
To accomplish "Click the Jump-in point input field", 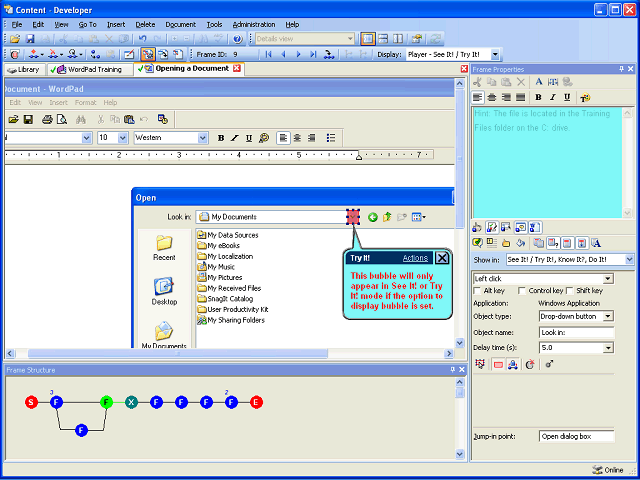I will 576,436.
